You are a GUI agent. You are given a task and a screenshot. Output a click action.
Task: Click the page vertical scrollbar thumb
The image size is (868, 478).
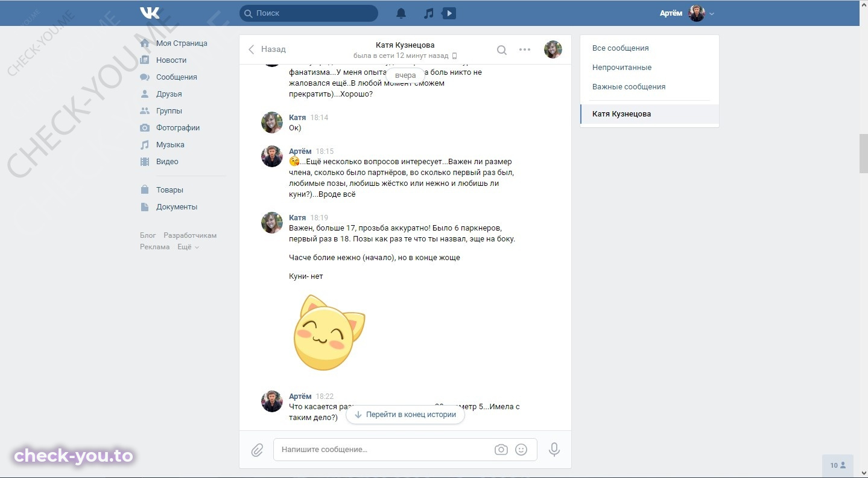pyautogui.click(x=863, y=154)
